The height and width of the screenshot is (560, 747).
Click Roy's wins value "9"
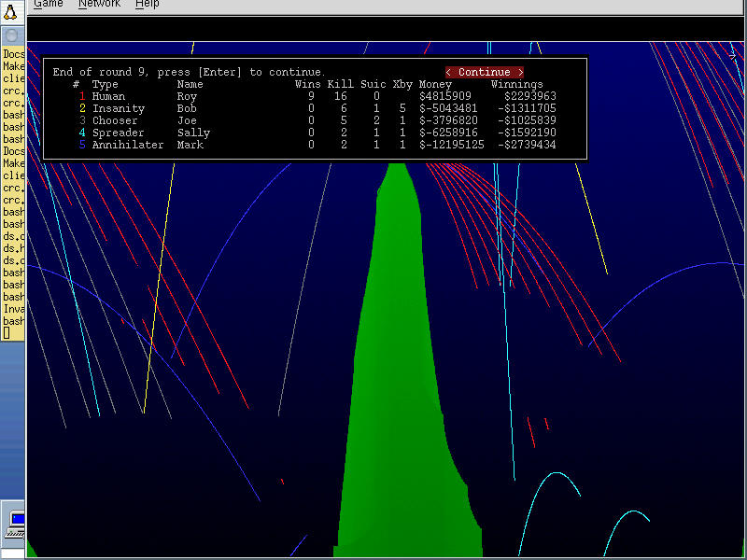pyautogui.click(x=311, y=96)
